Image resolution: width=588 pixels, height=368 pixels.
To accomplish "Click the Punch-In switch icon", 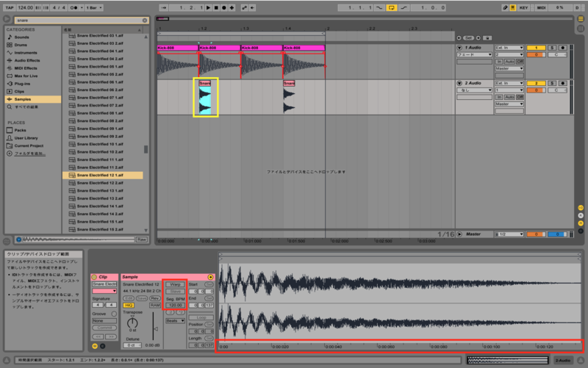I will point(379,7).
